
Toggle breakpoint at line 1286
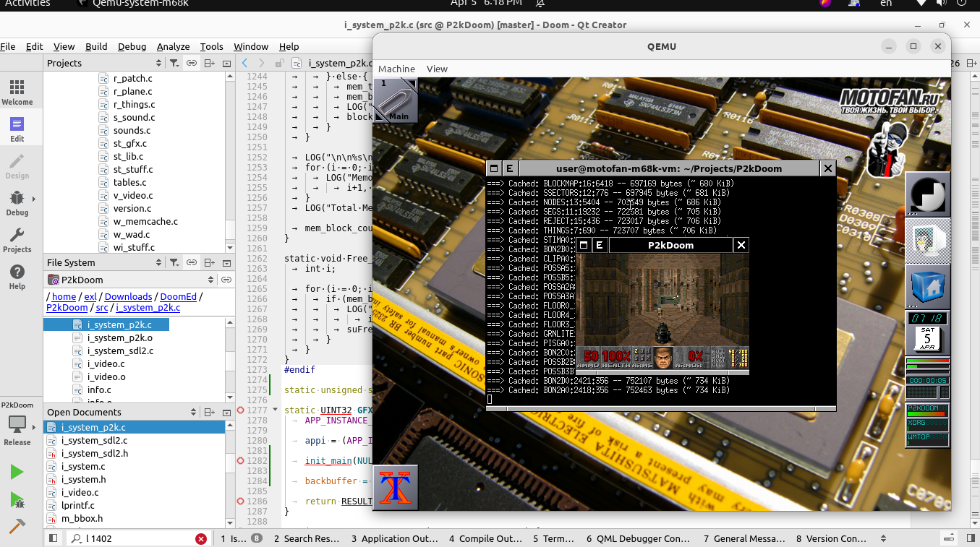coord(241,501)
